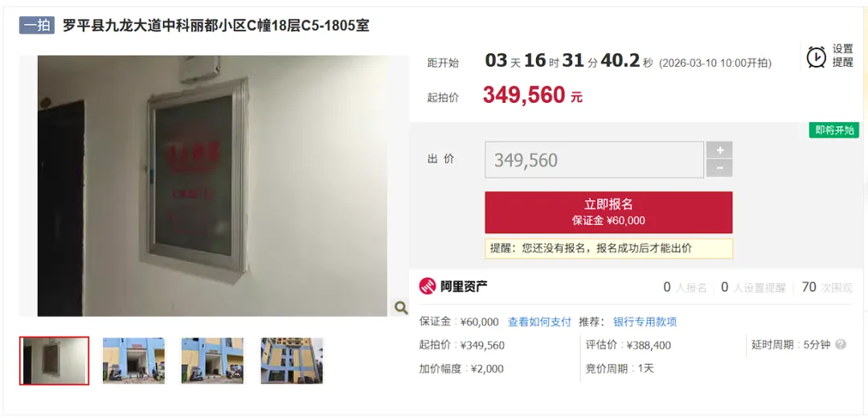Click the alarm clock reminder icon
This screenshot has height=418, width=868.
(816, 56)
